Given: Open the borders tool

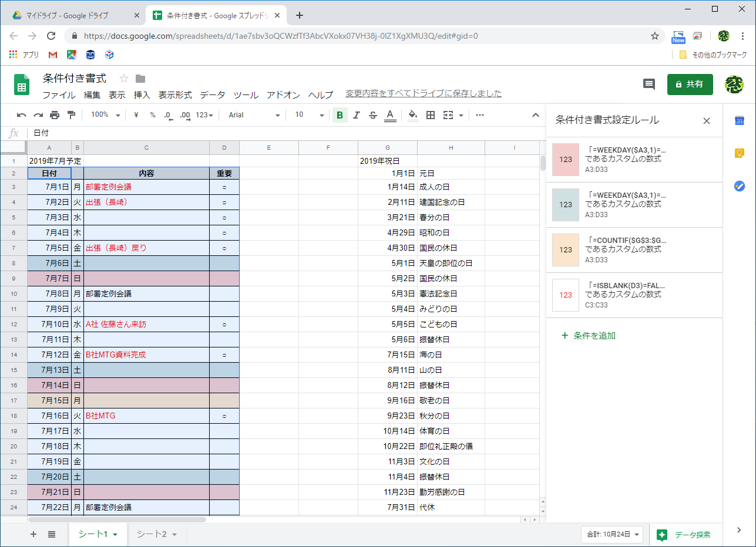Looking at the screenshot, I should coord(431,115).
